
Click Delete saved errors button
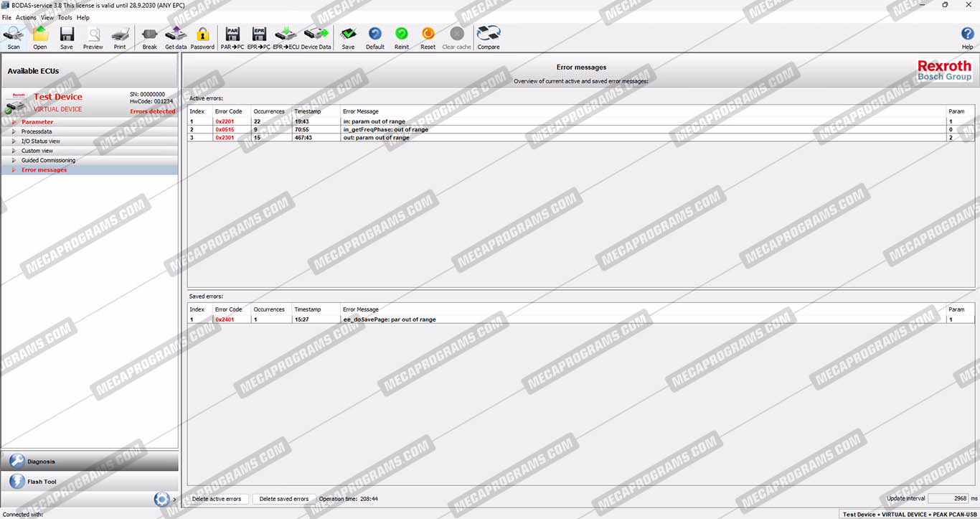[284, 499]
